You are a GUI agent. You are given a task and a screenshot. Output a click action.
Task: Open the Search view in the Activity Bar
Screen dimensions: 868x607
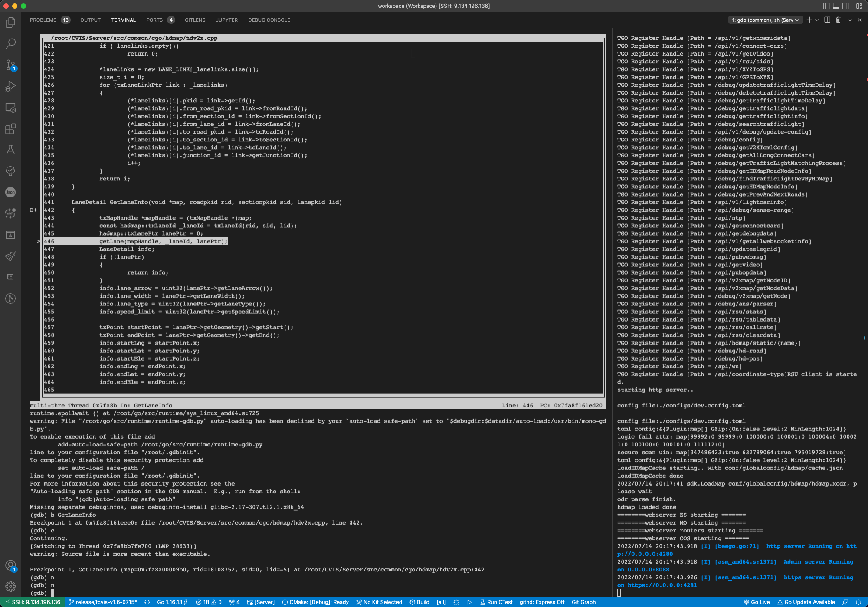point(10,43)
